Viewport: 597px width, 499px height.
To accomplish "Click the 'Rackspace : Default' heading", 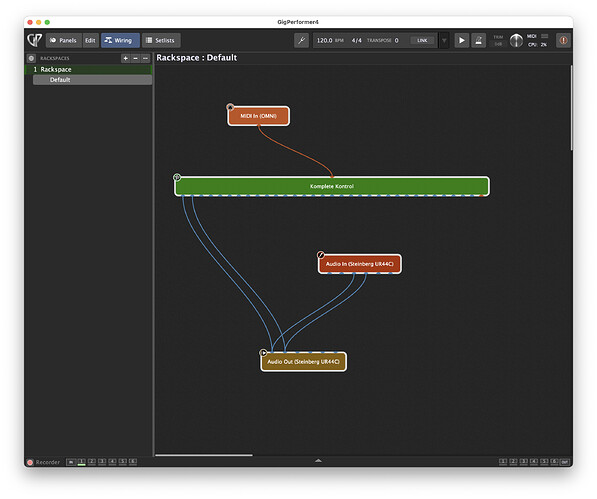I will [196, 57].
